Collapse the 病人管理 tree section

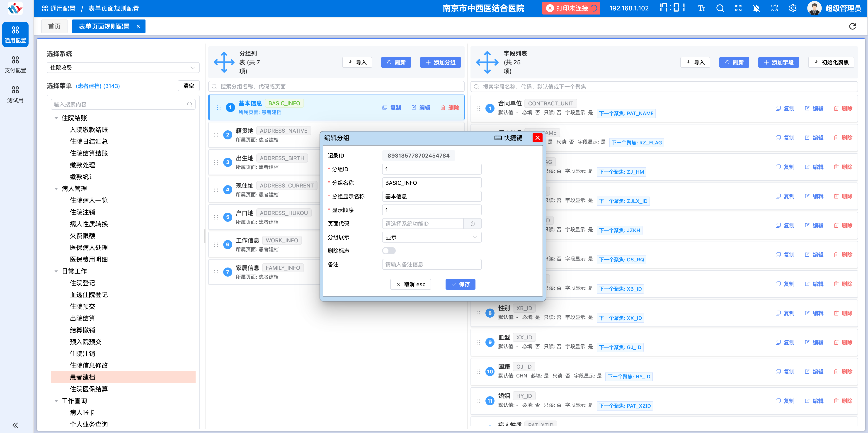(56, 189)
